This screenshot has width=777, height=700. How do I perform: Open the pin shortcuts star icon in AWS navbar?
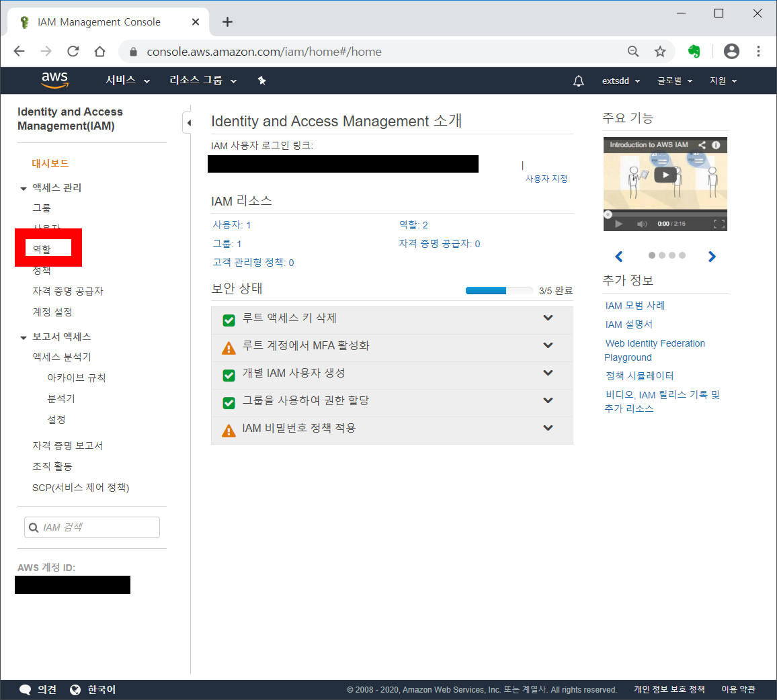tap(261, 81)
